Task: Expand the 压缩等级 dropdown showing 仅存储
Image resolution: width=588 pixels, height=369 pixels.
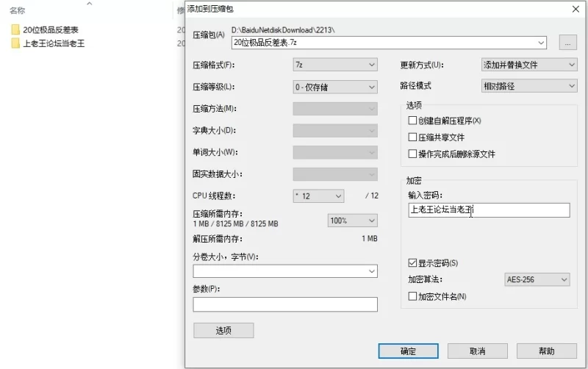Action: point(335,87)
